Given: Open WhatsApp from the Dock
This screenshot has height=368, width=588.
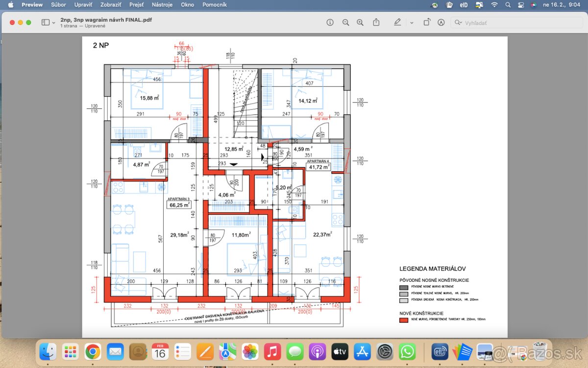Looking at the screenshot, I should 407,352.
